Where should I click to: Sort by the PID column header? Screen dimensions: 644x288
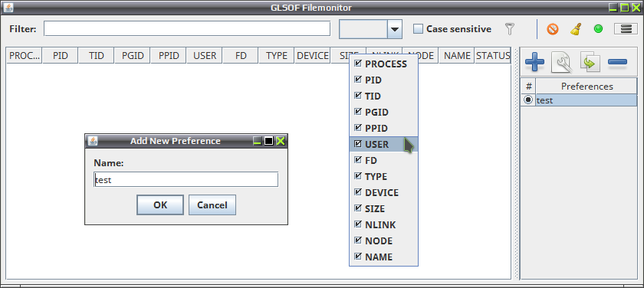60,56
